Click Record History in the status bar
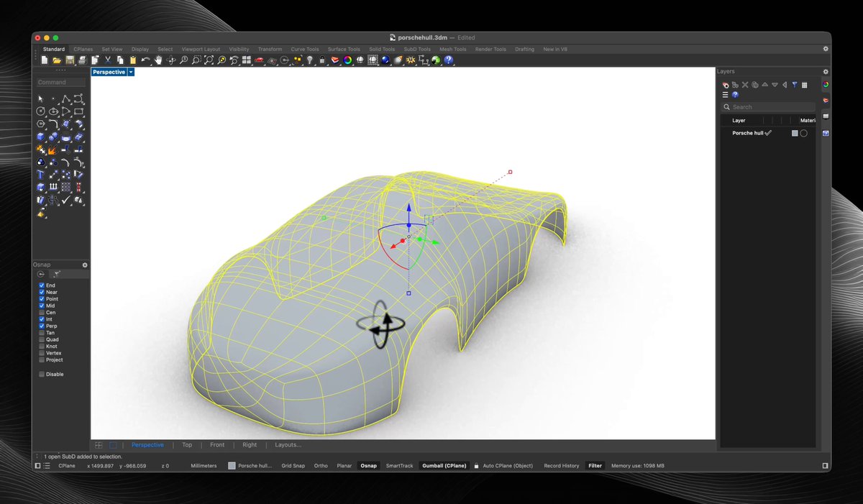The height and width of the screenshot is (504, 863). point(562,466)
